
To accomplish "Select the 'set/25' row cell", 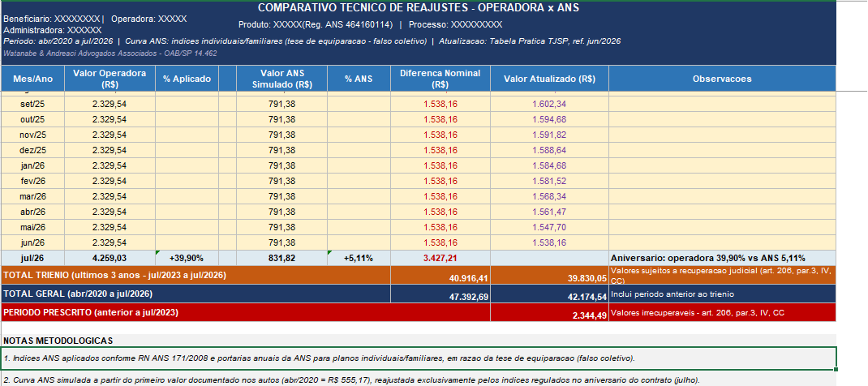I will [x=32, y=104].
